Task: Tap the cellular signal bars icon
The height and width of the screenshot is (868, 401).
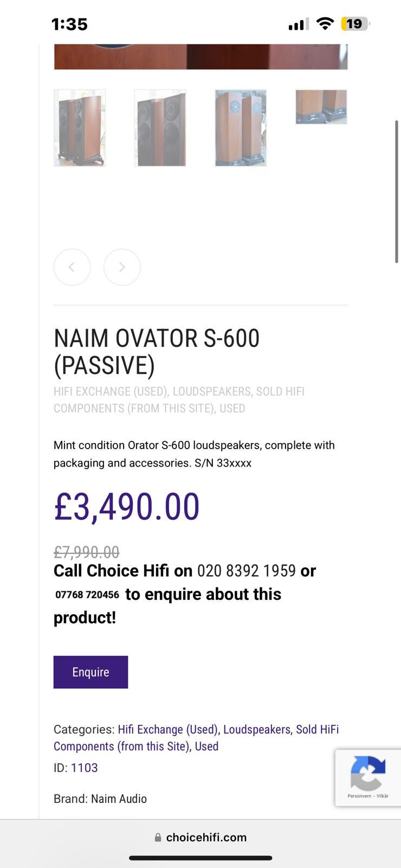Action: [x=298, y=24]
